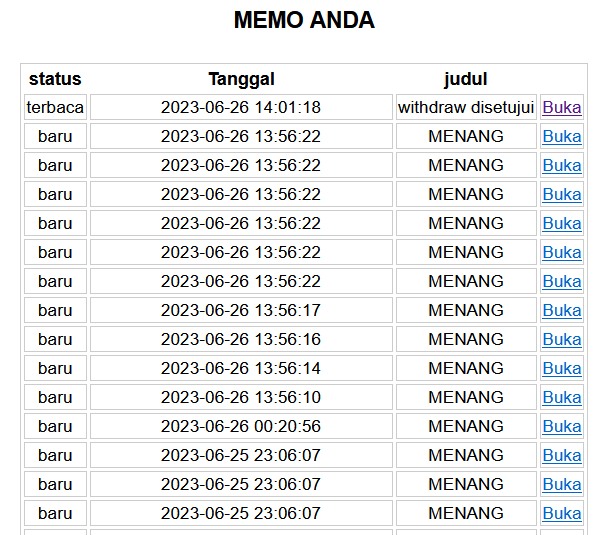Click Buka on the last 23:06:07 row

pyautogui.click(x=561, y=513)
